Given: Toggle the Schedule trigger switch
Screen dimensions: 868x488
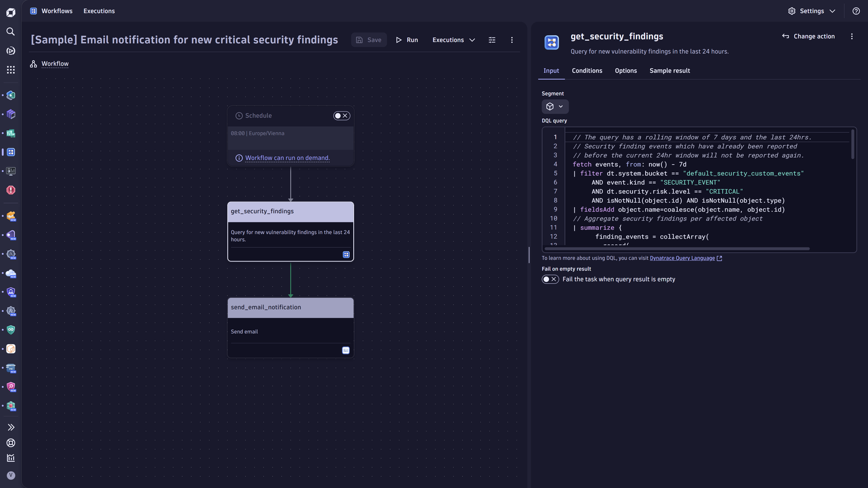Looking at the screenshot, I should (x=342, y=115).
